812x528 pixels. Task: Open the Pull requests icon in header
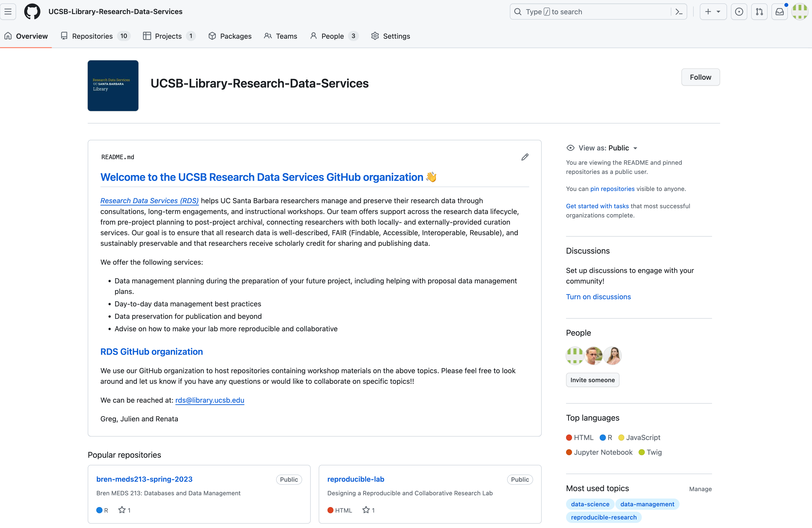(x=759, y=12)
